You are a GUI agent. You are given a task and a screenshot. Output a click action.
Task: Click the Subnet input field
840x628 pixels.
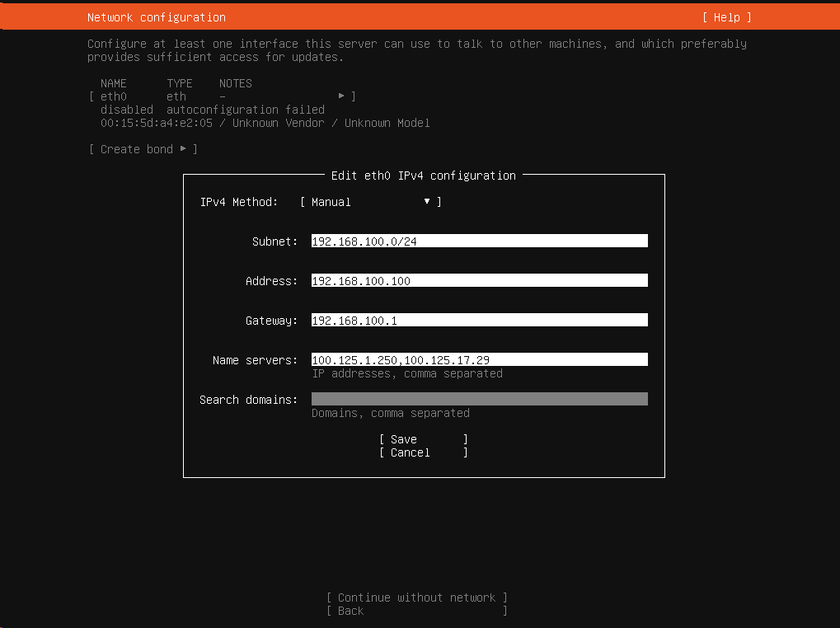(480, 241)
